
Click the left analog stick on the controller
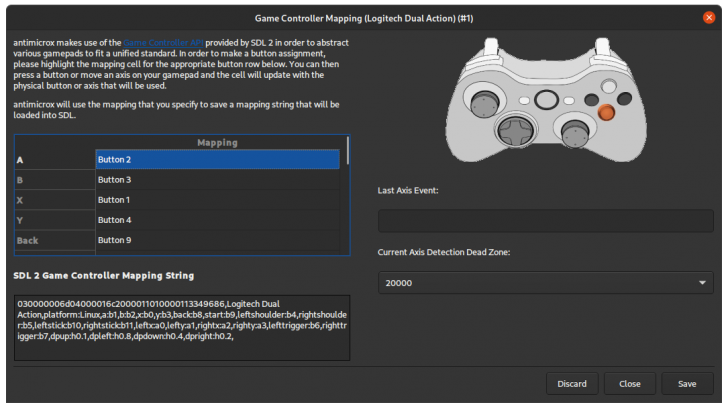[x=483, y=102]
